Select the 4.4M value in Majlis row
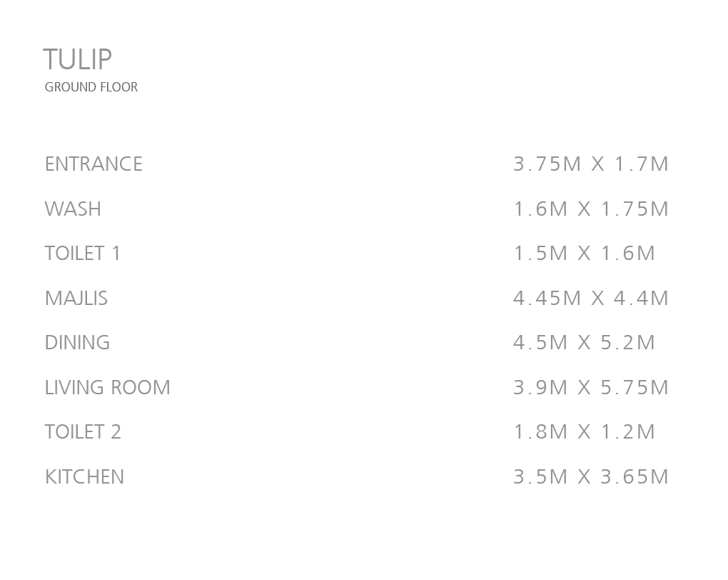The height and width of the screenshot is (580, 728). pos(641,299)
